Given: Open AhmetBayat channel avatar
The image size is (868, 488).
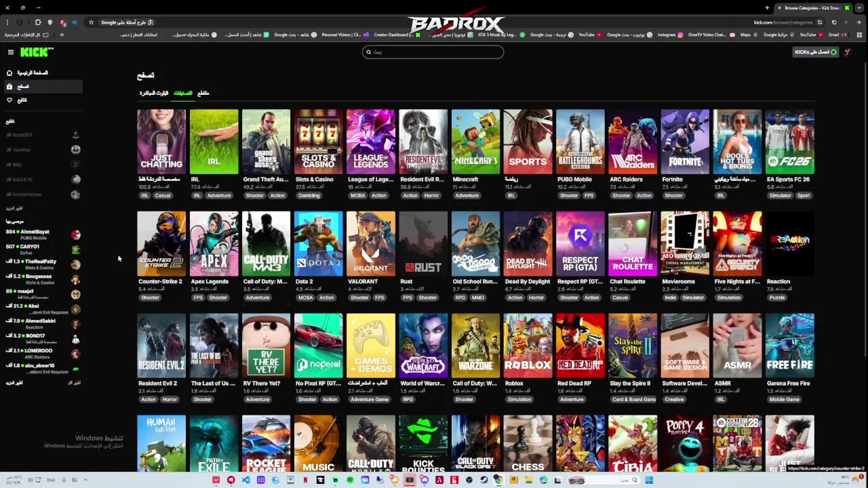Looking at the screenshot, I should click(x=75, y=235).
